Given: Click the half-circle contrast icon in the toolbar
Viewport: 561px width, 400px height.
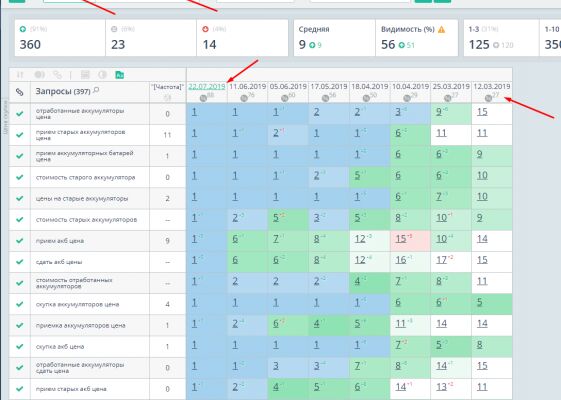Looking at the screenshot, I should [x=102, y=75].
